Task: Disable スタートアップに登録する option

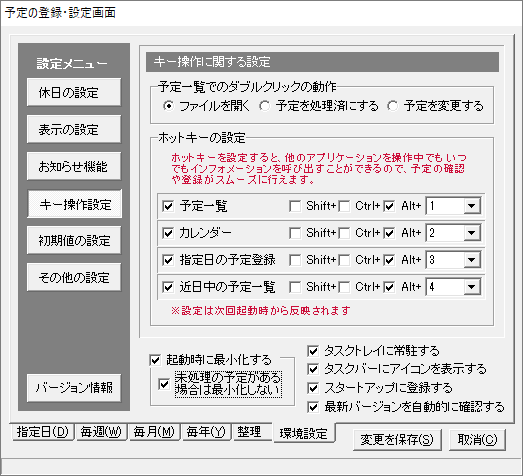Action: tap(313, 388)
